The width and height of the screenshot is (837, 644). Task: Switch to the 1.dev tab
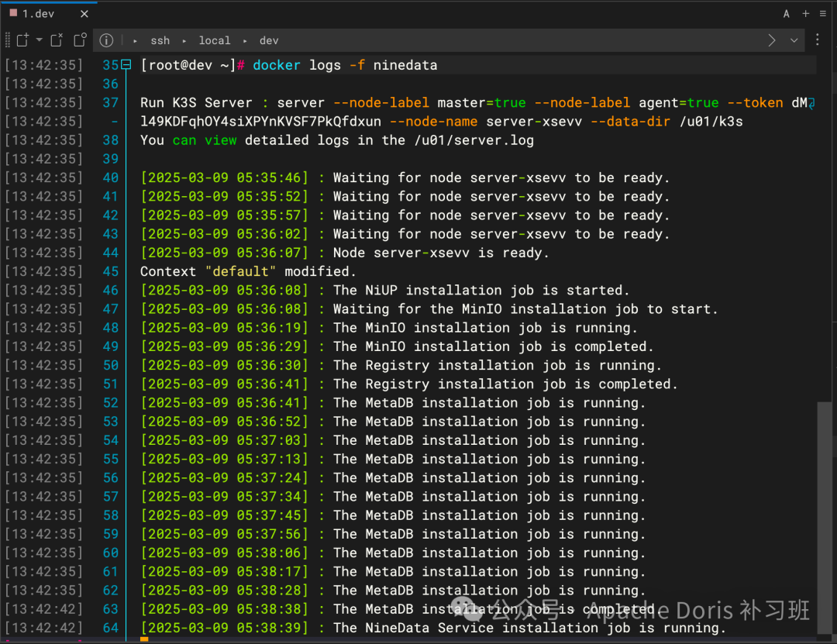tap(37, 13)
